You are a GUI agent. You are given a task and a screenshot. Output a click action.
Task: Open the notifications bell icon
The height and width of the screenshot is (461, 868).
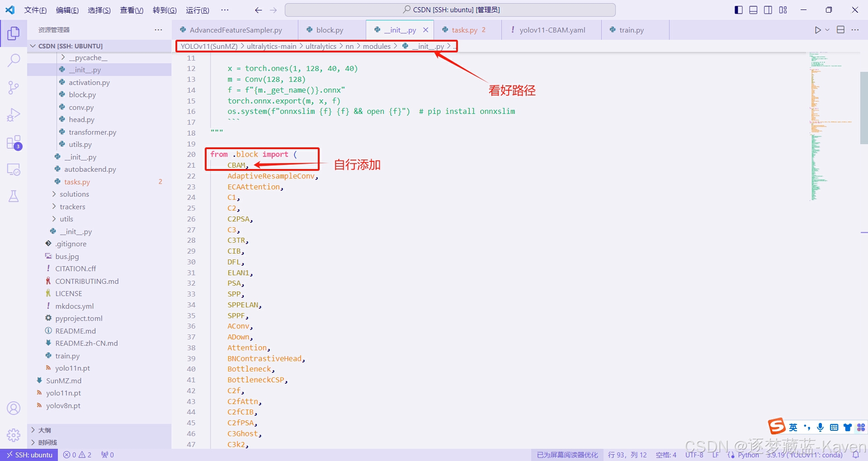tap(855, 455)
